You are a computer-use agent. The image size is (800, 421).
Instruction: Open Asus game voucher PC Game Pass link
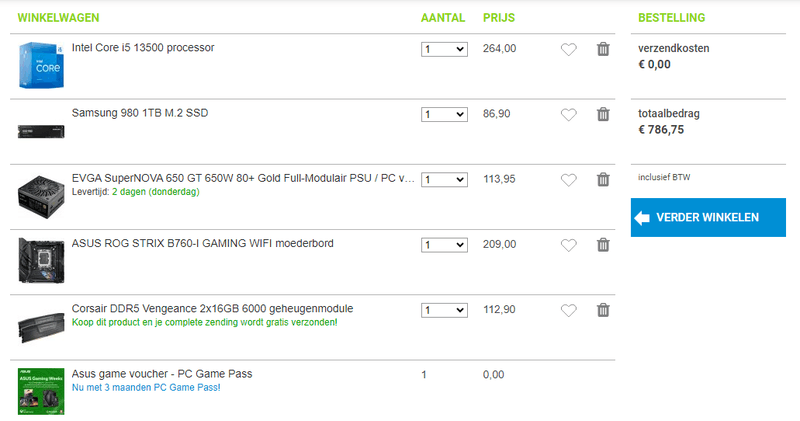coord(162,374)
